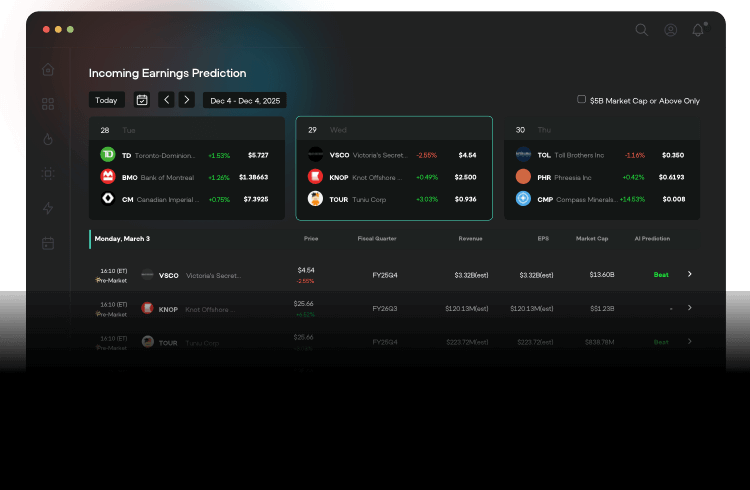
Task: Open the calendar icon in sidebar
Action: (48, 243)
